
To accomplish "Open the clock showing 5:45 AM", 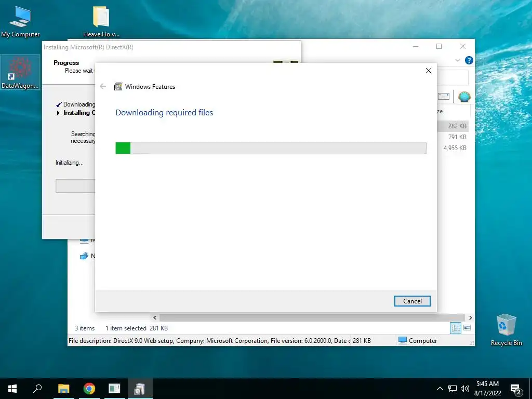I will click(487, 389).
